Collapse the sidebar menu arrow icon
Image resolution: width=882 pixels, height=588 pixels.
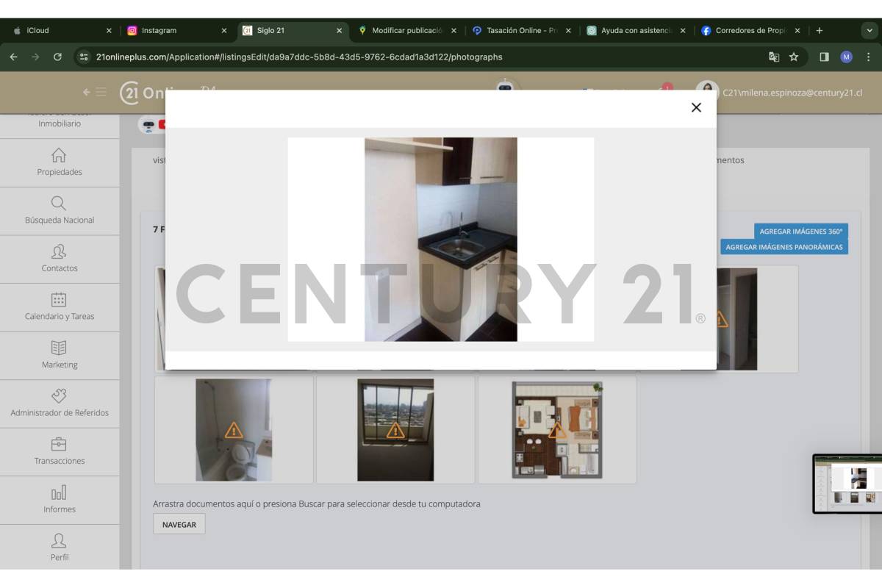point(94,93)
